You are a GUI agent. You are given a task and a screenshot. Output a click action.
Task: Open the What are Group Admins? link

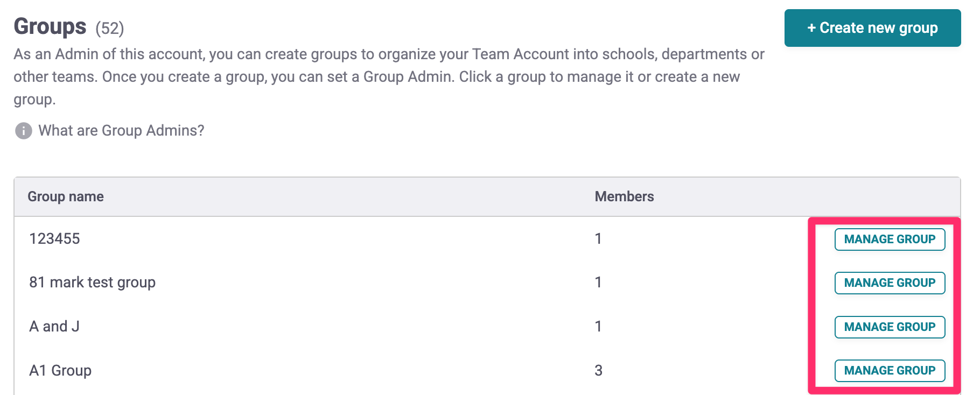(x=121, y=131)
